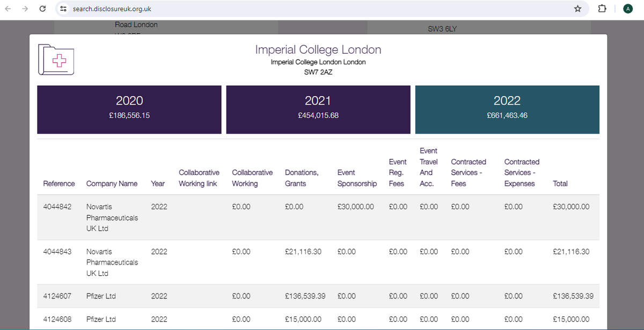This screenshot has height=330, width=644.
Task: Select reference number 4044842
Action: [x=57, y=207]
